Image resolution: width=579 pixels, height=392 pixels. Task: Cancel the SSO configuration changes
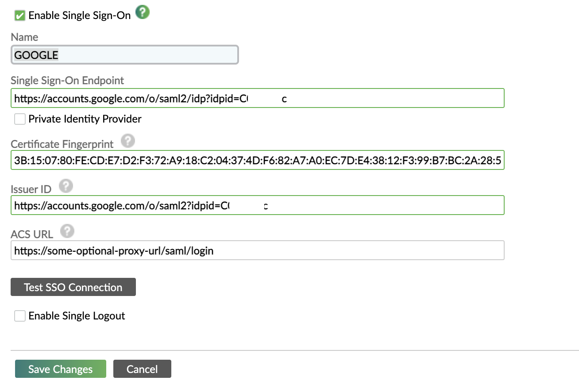click(142, 369)
